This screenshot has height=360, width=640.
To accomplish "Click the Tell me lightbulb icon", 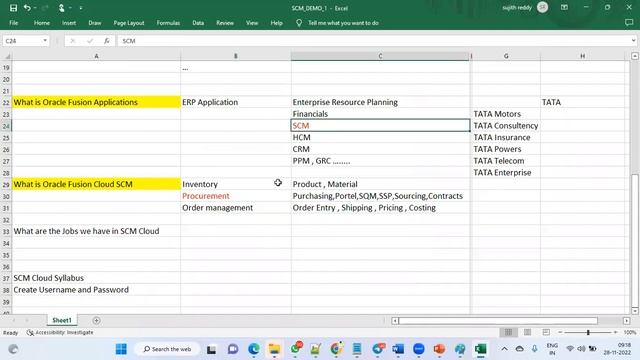I will (x=299, y=23).
